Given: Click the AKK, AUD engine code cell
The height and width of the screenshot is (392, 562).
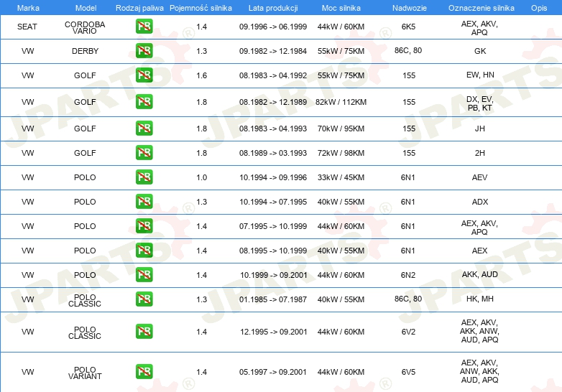Looking at the screenshot, I should coord(480,274).
